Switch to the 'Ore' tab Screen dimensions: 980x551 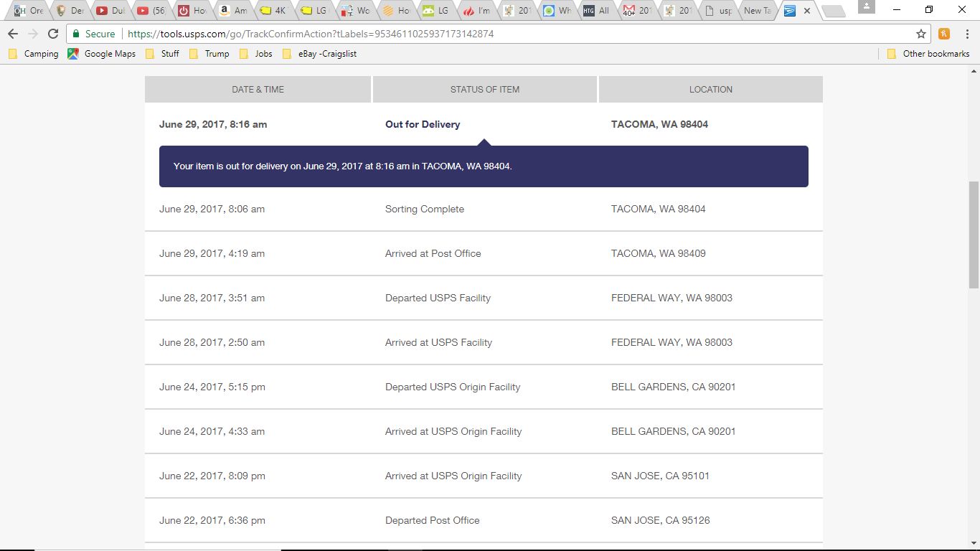pyautogui.click(x=29, y=11)
